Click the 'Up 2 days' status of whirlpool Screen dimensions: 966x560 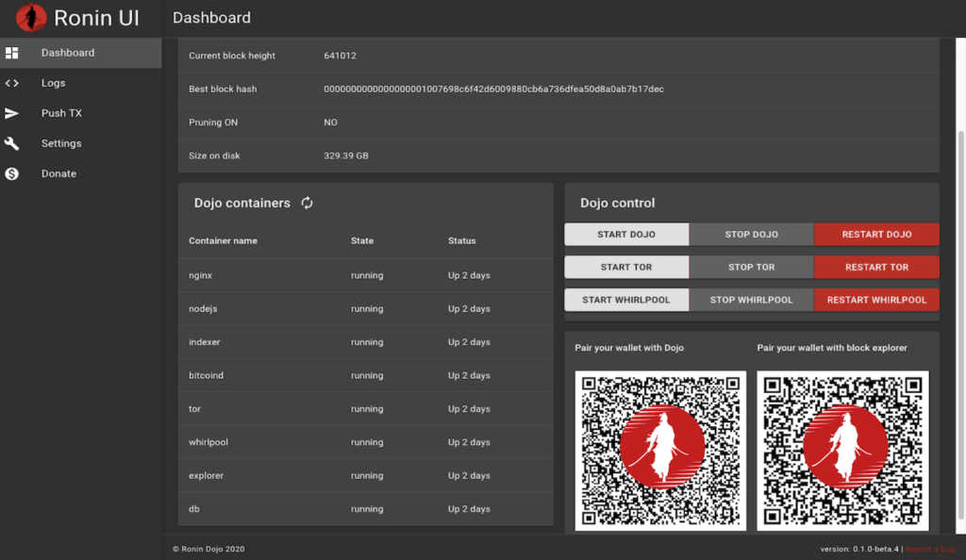(469, 442)
